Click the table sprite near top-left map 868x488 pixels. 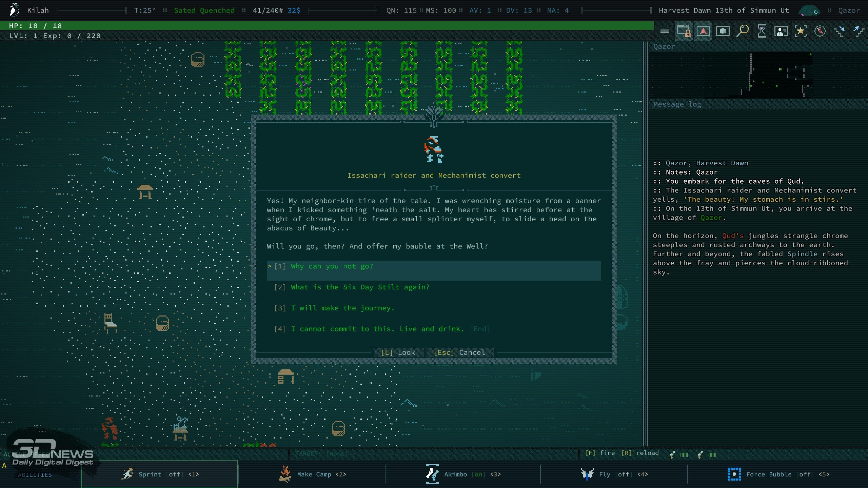(x=145, y=192)
